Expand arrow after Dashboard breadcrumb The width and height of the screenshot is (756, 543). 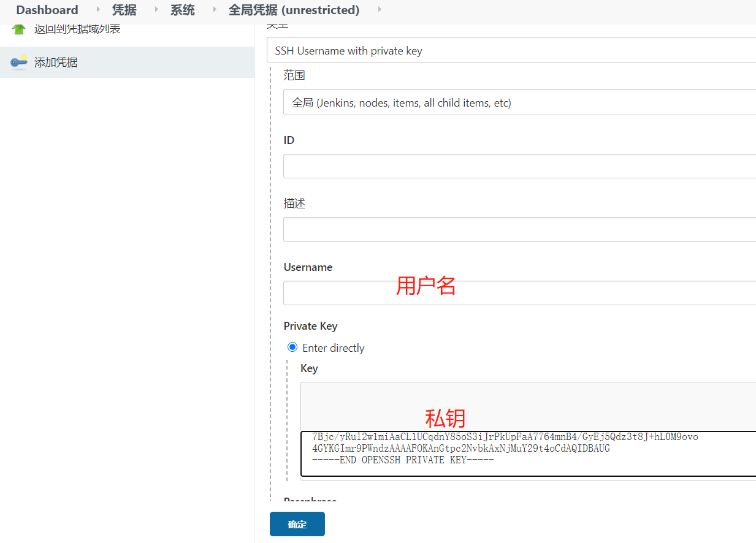pos(98,9)
